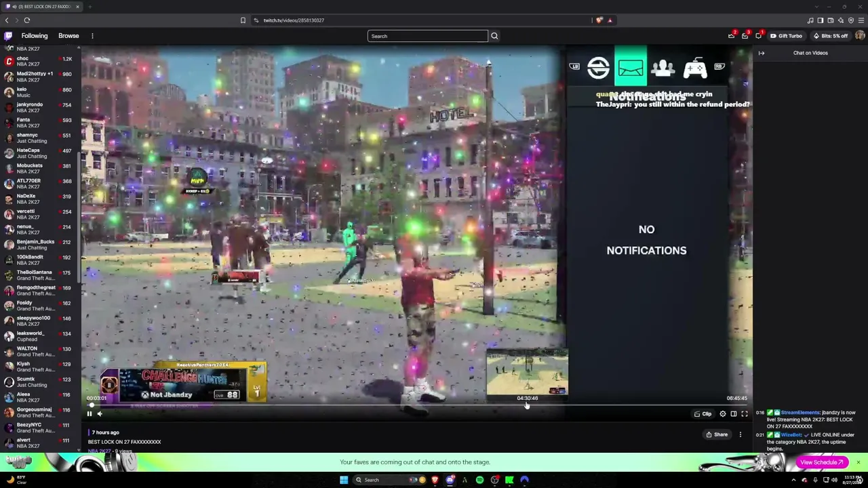Open the jankyrondo channel
Screen dimensions: 868x488
pos(40,107)
